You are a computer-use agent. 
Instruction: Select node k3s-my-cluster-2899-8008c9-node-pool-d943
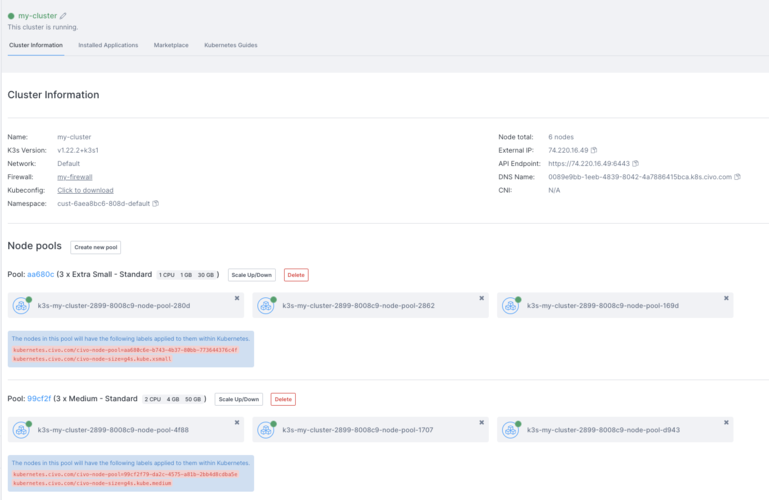click(615, 429)
